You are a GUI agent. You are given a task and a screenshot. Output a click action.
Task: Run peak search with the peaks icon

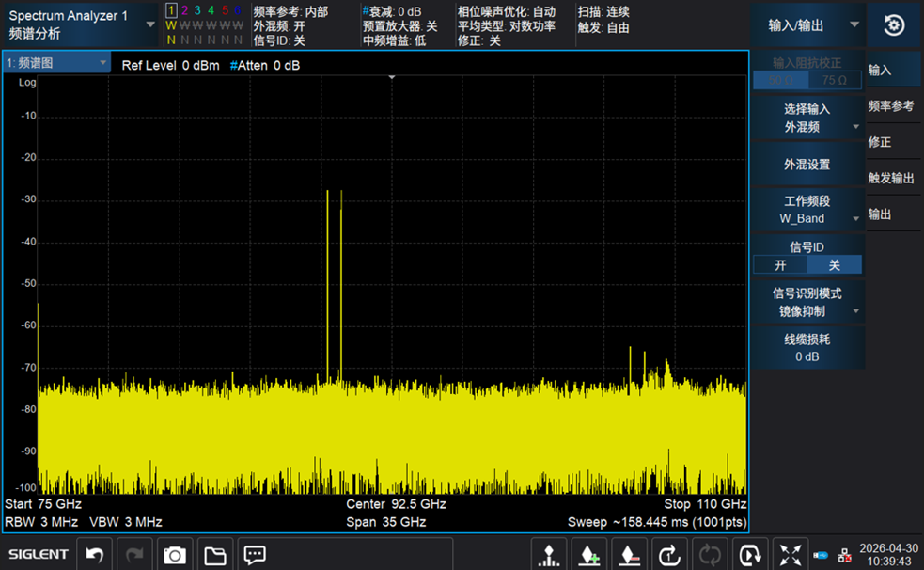549,555
